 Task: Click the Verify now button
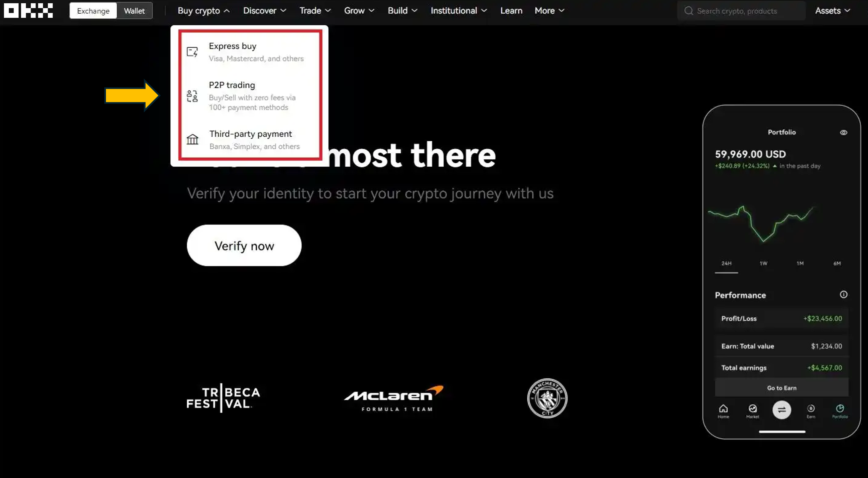click(244, 246)
